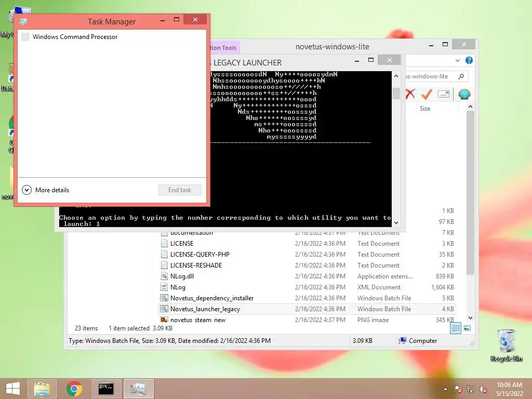This screenshot has height=399, width=532.
Task: Click the rename field ribbon icon
Action: click(x=444, y=94)
